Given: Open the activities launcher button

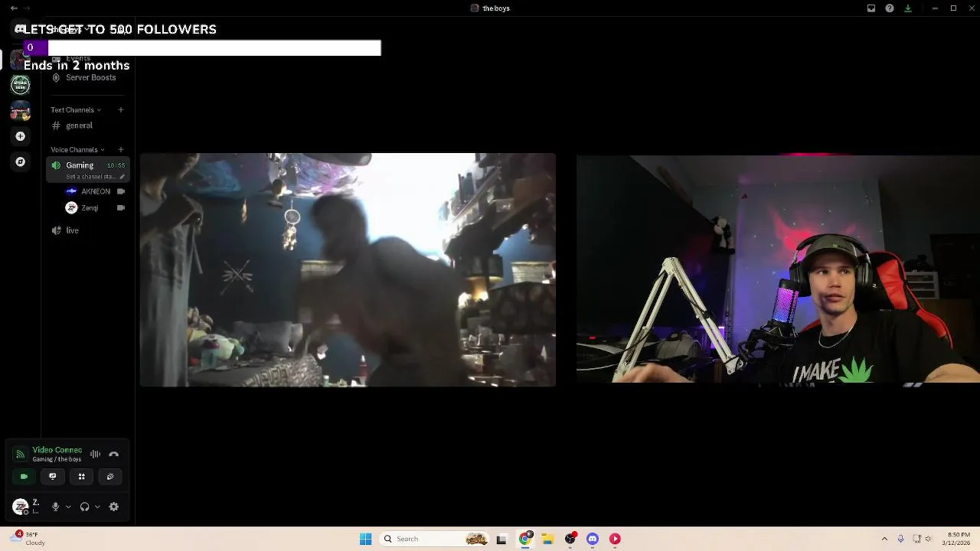Looking at the screenshot, I should pyautogui.click(x=81, y=477).
